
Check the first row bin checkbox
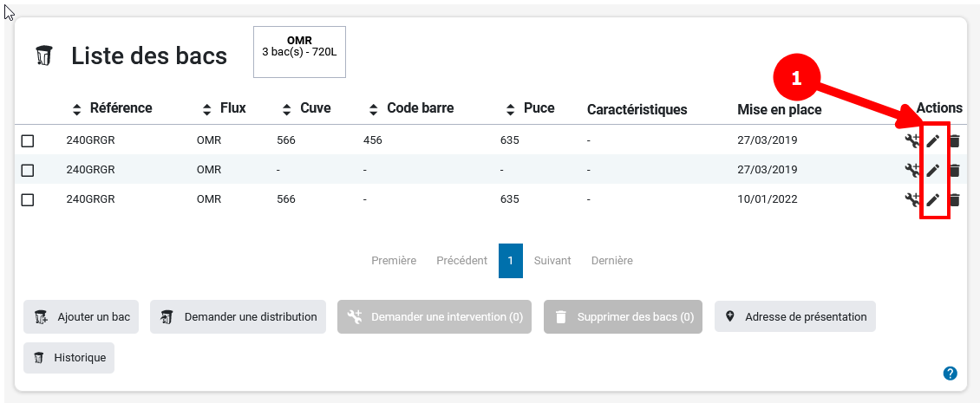tap(28, 140)
